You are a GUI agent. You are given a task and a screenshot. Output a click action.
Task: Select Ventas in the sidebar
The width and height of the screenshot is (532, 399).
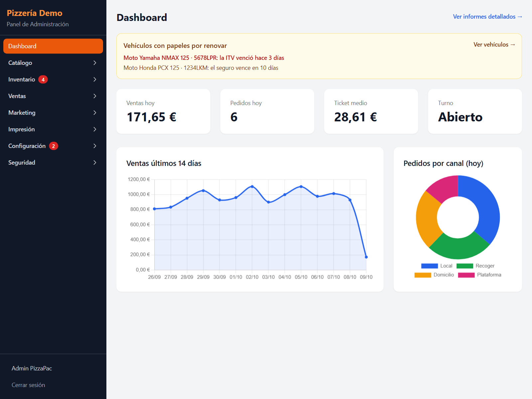(x=53, y=96)
